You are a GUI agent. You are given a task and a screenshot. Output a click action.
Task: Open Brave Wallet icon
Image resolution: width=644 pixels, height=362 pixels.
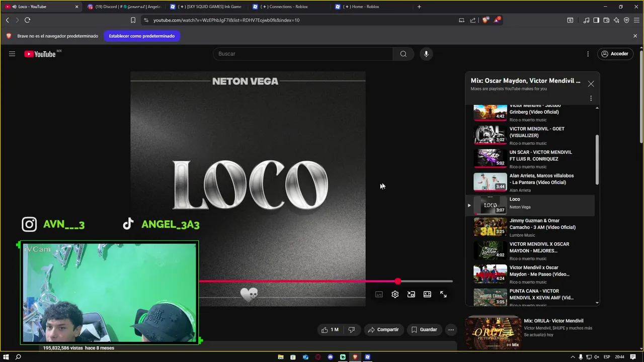coord(606,20)
